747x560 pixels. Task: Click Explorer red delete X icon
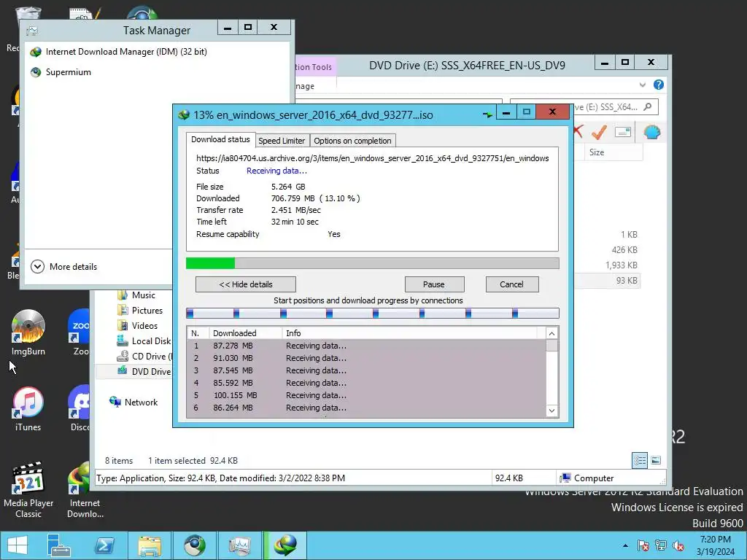[x=578, y=131]
